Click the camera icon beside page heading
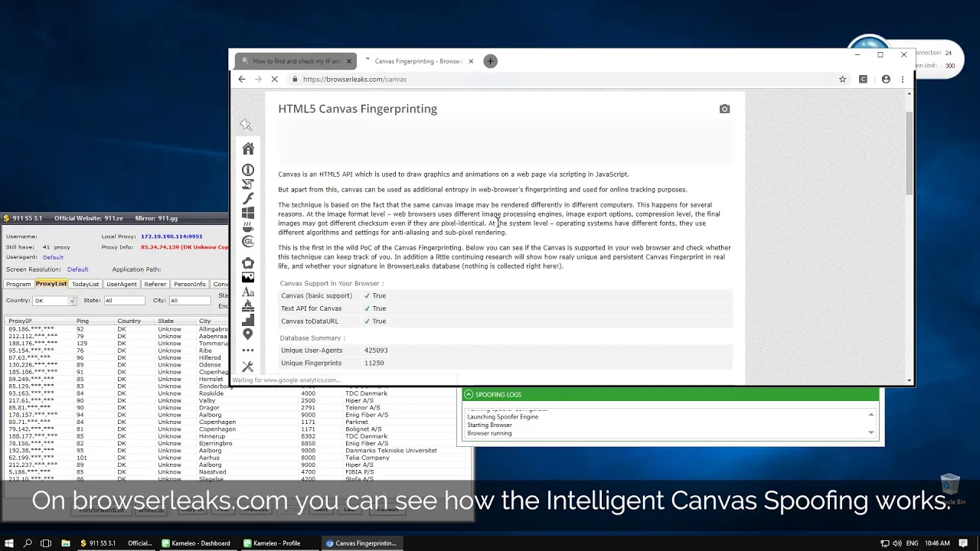This screenshot has width=980, height=551. point(724,109)
